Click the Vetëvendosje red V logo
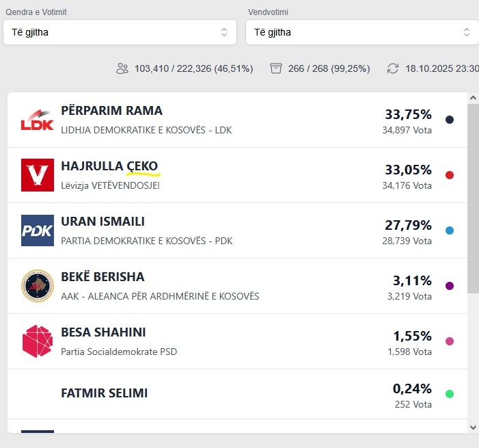 [38, 175]
